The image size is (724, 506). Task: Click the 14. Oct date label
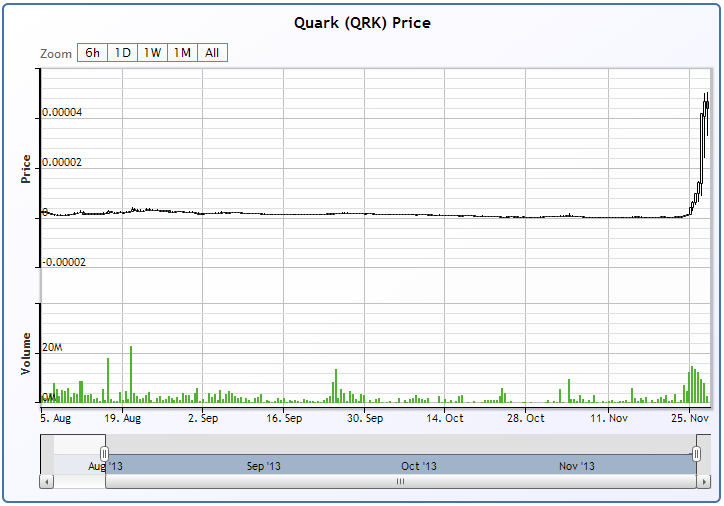coord(445,418)
